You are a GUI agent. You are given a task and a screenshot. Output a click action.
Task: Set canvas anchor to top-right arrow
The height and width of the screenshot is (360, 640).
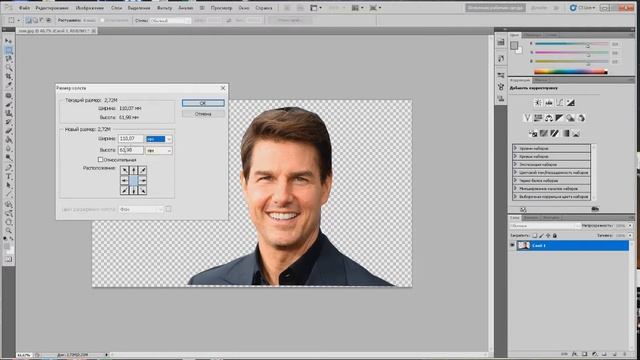tap(143, 171)
